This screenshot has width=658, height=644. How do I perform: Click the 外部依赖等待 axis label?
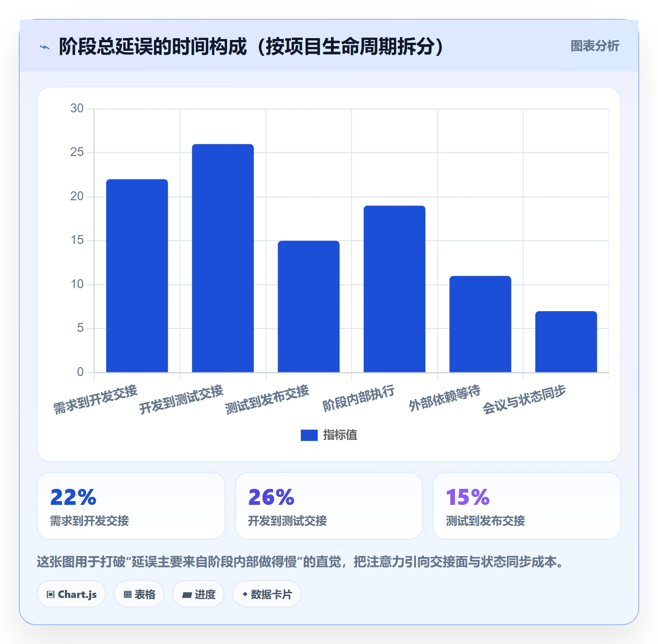tap(444, 399)
